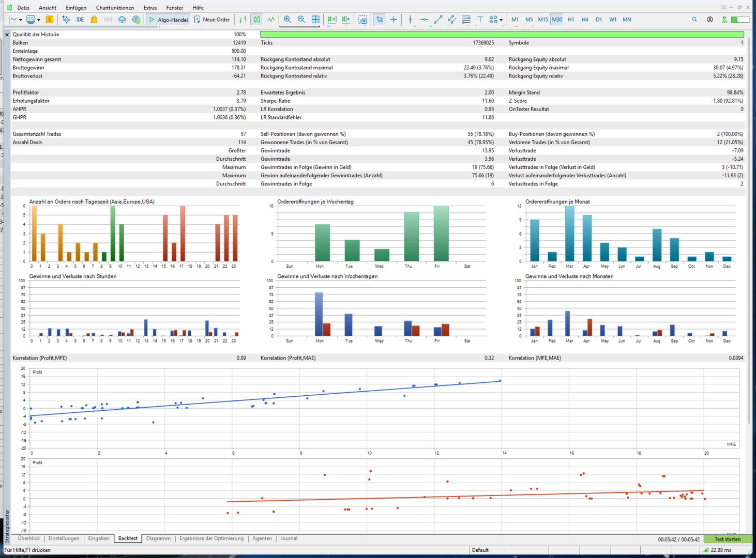
Task: Toggle the Algo-Handel trading button
Action: [x=168, y=20]
